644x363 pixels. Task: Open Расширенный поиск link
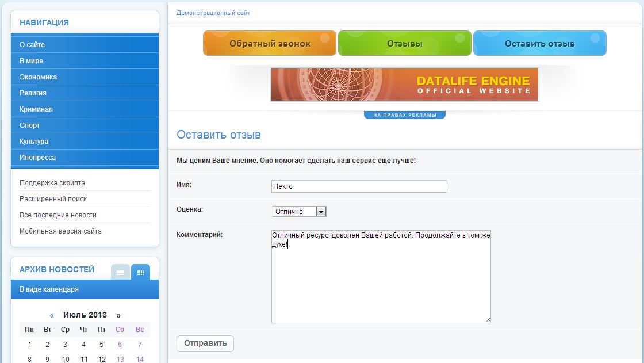pos(53,199)
